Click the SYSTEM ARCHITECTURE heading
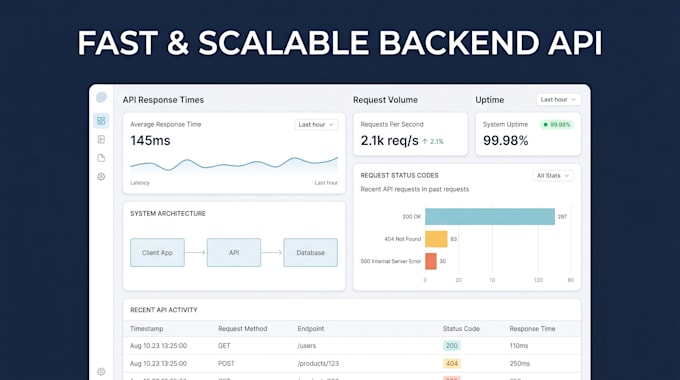The image size is (680, 380). coord(168,213)
